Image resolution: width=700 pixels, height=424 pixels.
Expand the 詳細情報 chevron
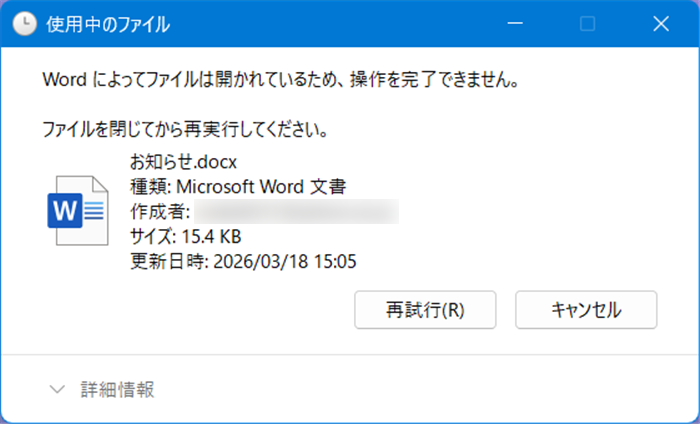click(57, 390)
